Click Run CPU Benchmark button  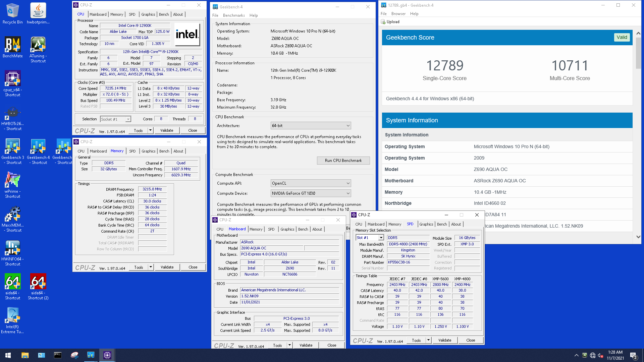pos(343,161)
